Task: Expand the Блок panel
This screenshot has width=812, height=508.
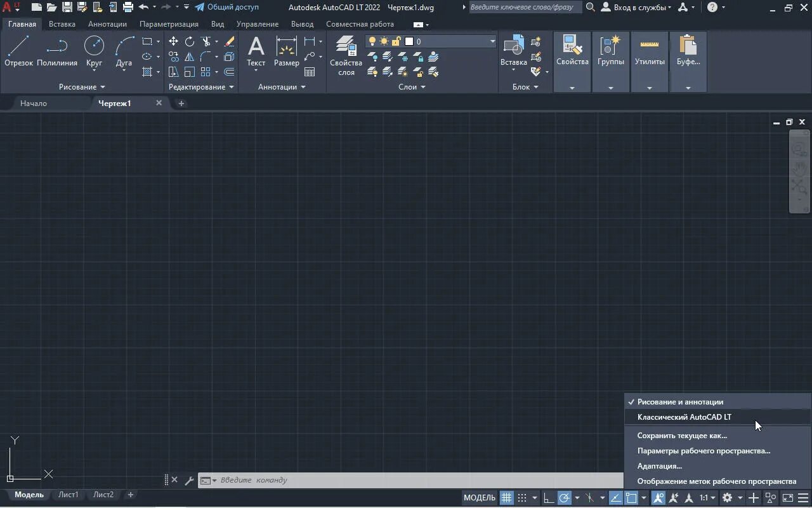Action: tap(525, 87)
